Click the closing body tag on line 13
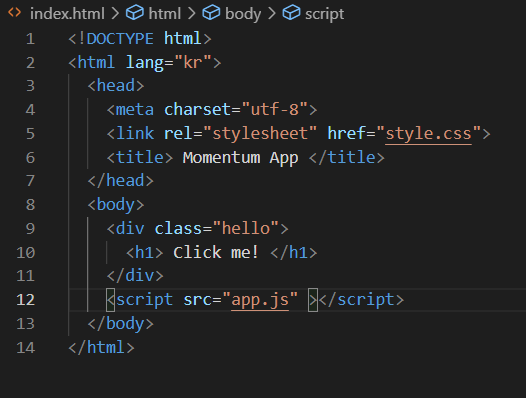Image resolution: width=526 pixels, height=398 pixels. coord(120,324)
